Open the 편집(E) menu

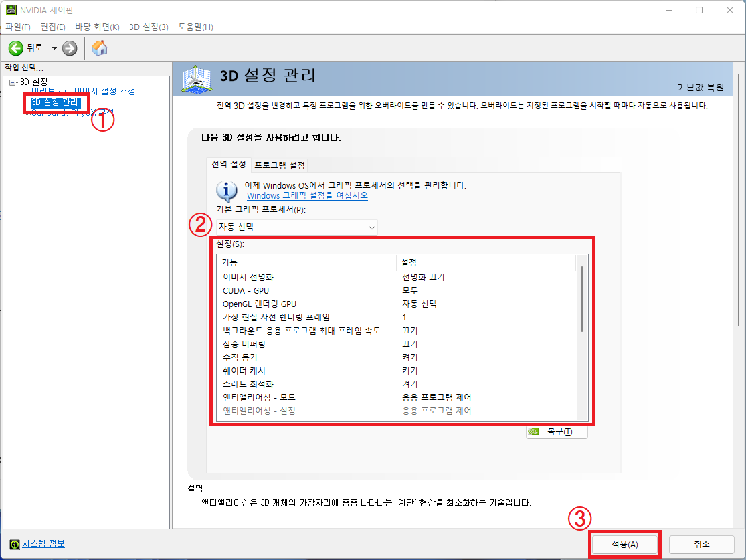click(53, 27)
